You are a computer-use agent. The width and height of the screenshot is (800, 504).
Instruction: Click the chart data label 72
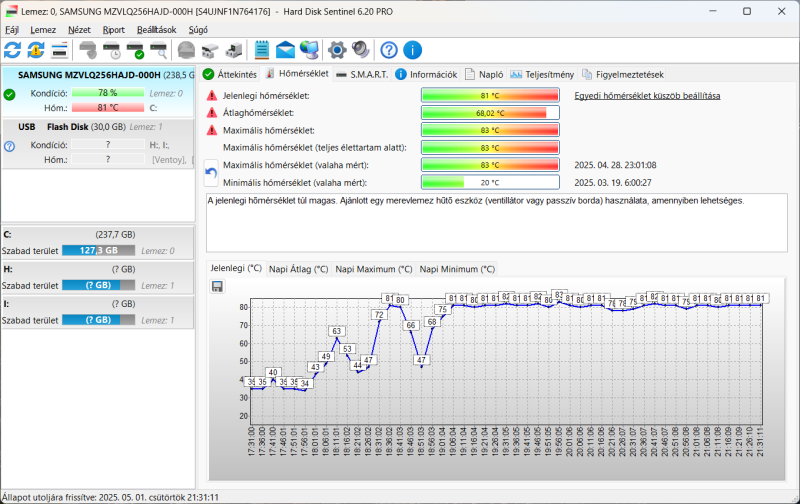pyautogui.click(x=379, y=315)
